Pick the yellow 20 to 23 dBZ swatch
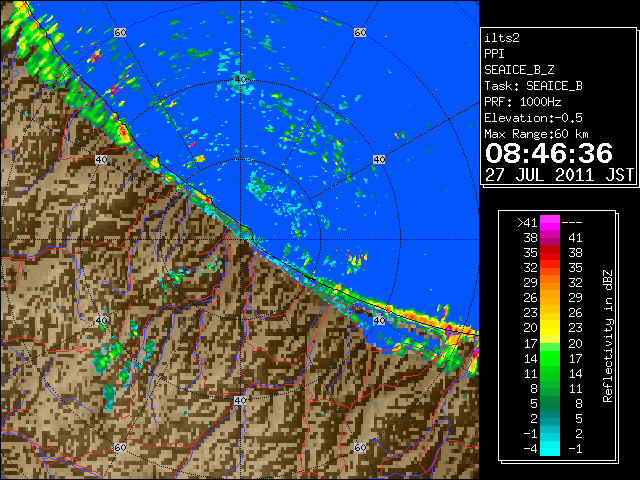This screenshot has height=480, width=640. coord(550,328)
